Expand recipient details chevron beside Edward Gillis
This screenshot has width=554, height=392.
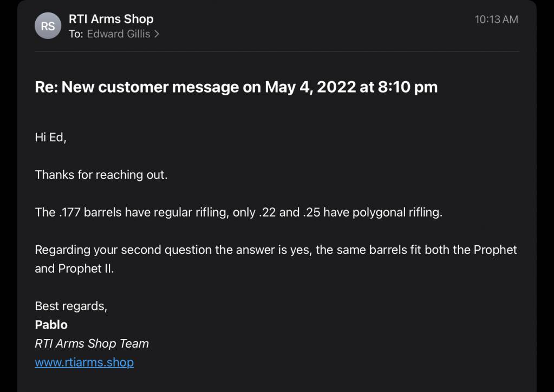pyautogui.click(x=157, y=34)
